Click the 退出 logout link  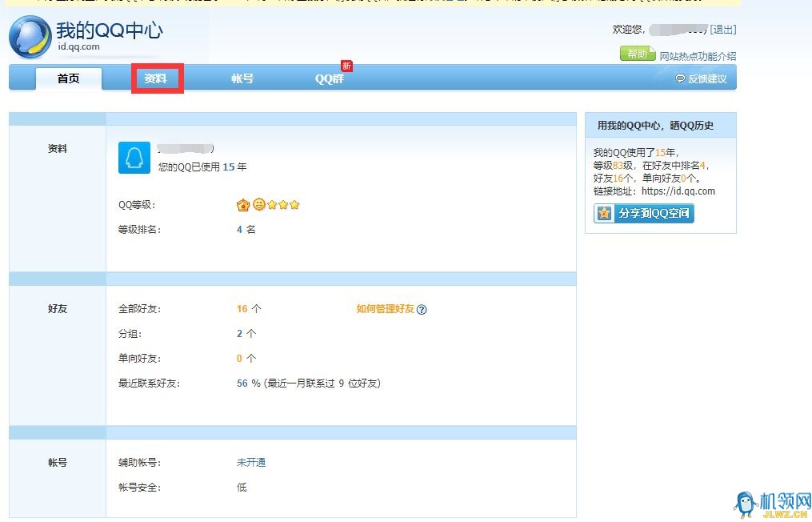[x=723, y=30]
